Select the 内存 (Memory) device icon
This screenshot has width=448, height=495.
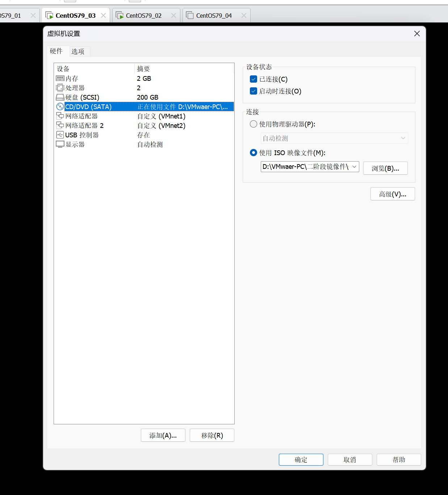click(60, 78)
